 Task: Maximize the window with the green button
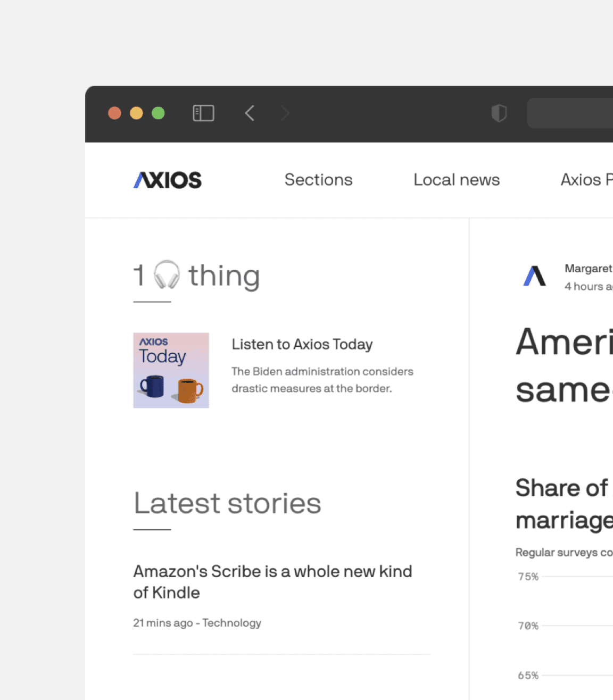coord(158,113)
